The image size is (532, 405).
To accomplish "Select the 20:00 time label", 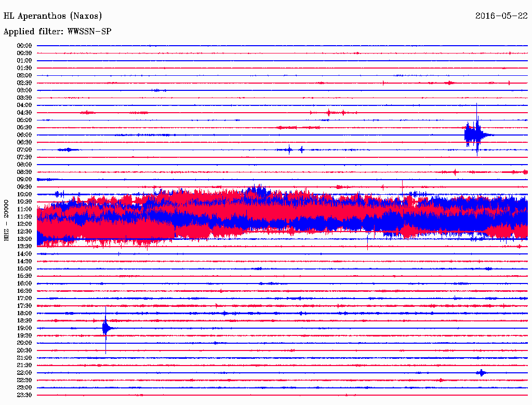I will point(24,343).
